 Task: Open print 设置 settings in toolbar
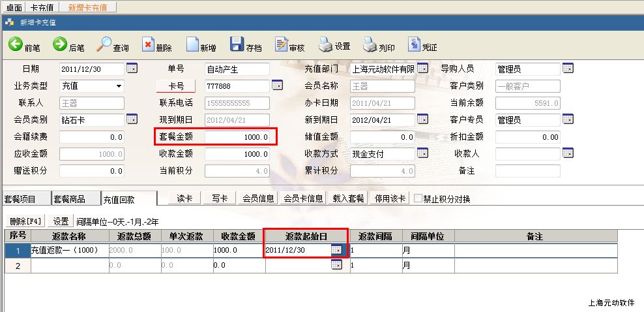[x=326, y=45]
